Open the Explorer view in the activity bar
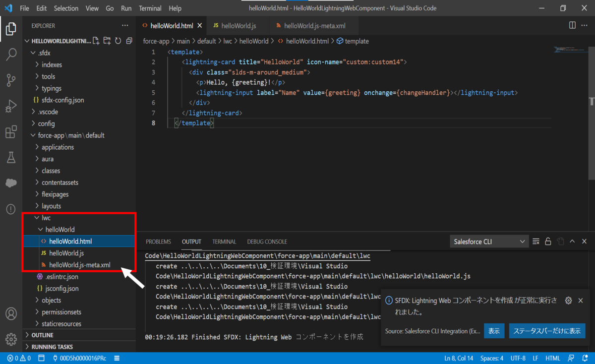595x364 pixels. 11,29
